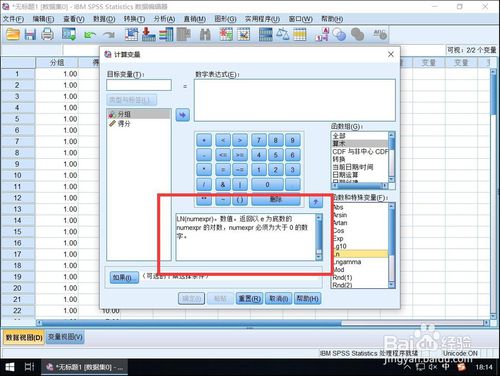
Task: Click the up arrow to insert function
Action: (x=316, y=202)
